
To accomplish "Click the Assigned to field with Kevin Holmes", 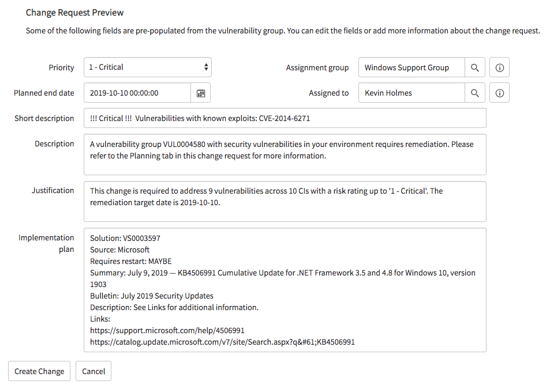I will coord(412,93).
